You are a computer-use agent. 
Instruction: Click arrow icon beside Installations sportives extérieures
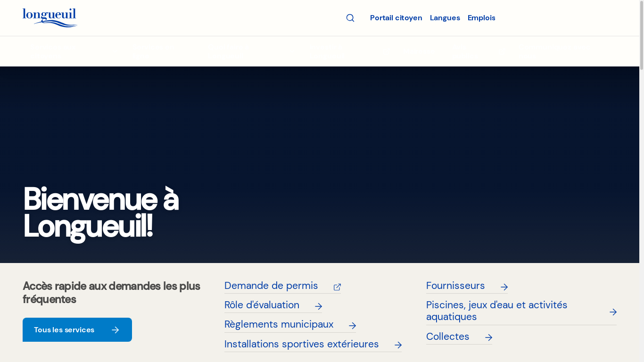(398, 345)
